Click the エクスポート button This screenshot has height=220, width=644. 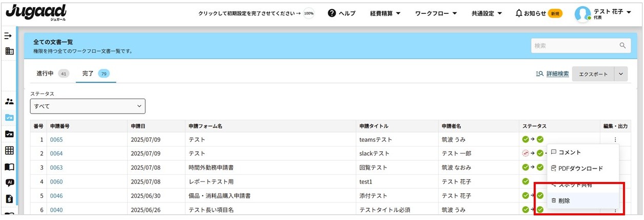tap(593, 74)
